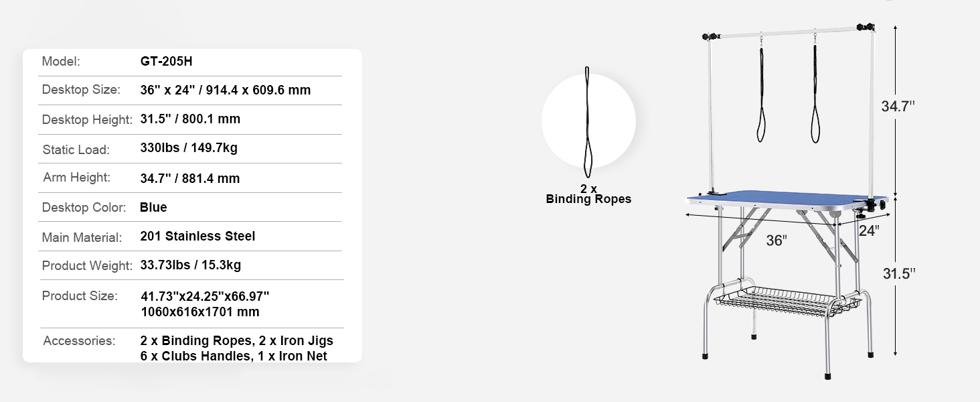Click the Desktop Size value in the table
This screenshot has width=980, height=402.
226,90
